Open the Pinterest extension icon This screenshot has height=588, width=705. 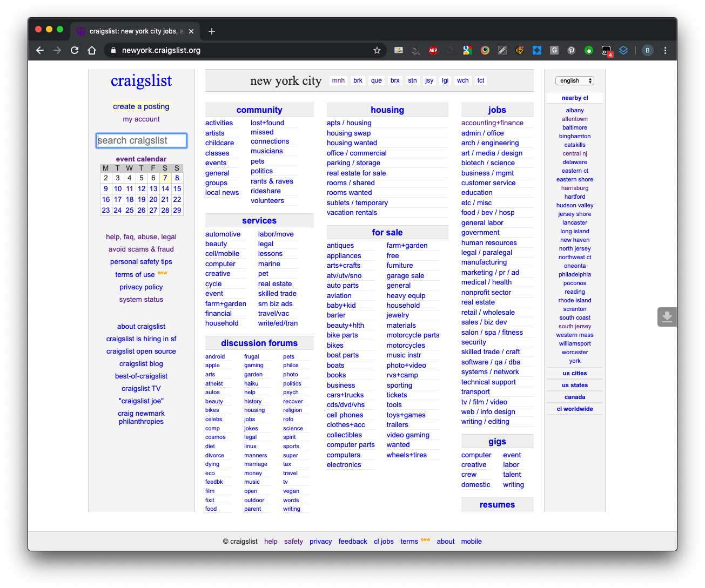coord(572,50)
